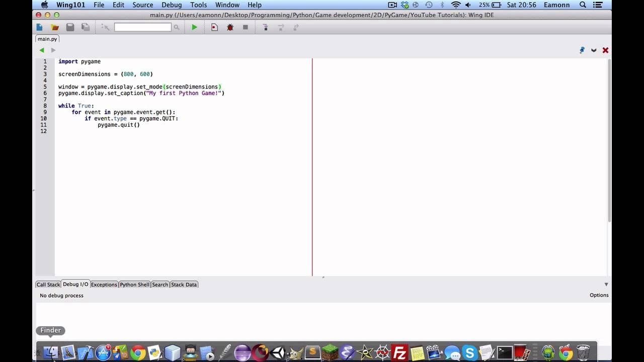Go back in editor history
The height and width of the screenshot is (362, 644).
click(x=42, y=50)
